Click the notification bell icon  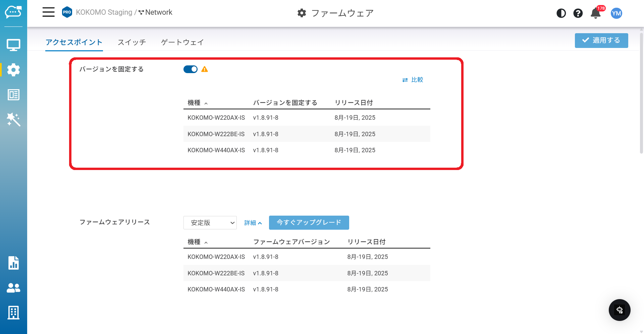tap(596, 13)
